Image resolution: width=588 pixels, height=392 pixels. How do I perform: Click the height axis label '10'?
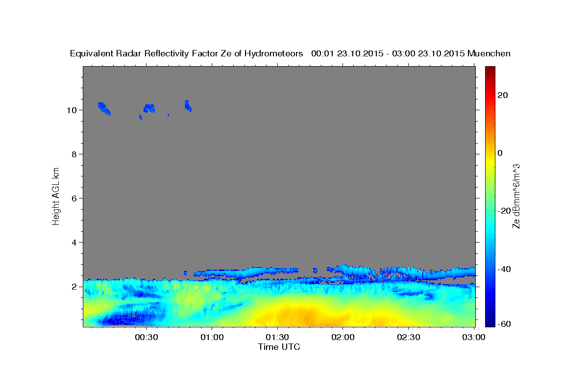(x=71, y=110)
